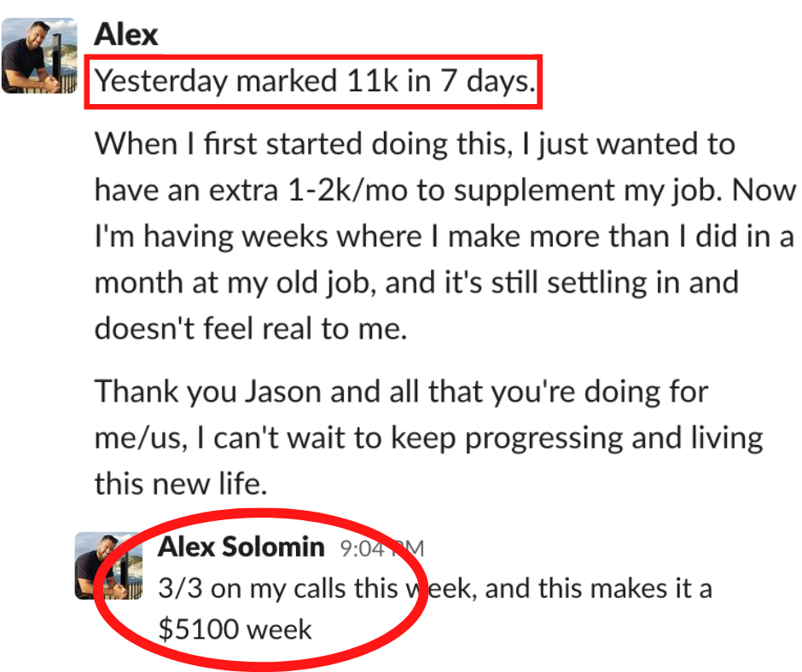Select the "Yesterday marked 11k in 7 days." line
The image size is (802, 672).
tap(315, 81)
